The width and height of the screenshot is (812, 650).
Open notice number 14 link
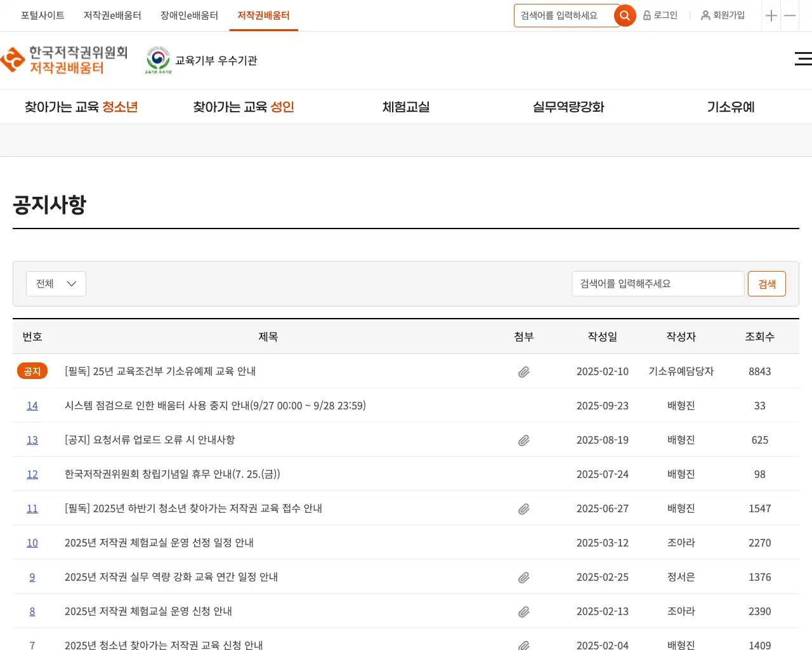(x=32, y=406)
